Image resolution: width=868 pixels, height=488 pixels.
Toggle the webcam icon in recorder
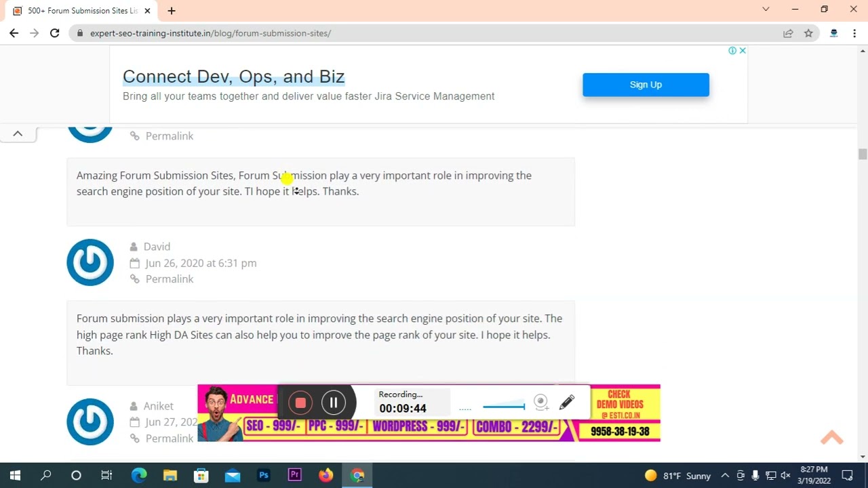point(540,403)
